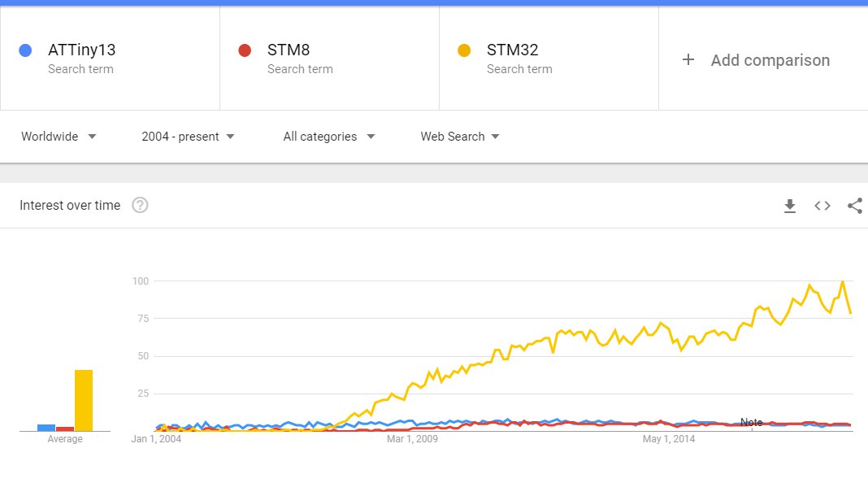868x496 pixels.
Task: Click the plus icon to add comparison
Action: (688, 59)
